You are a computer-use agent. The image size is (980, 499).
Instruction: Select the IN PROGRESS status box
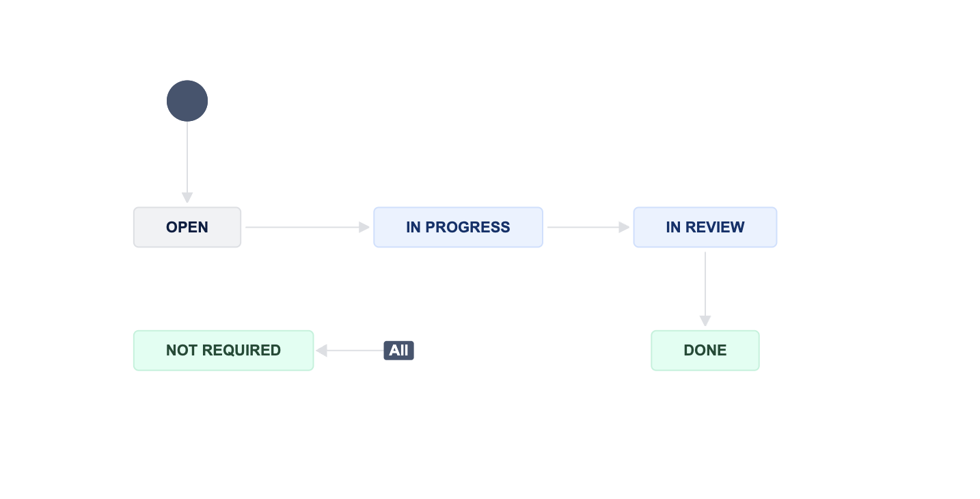point(458,227)
